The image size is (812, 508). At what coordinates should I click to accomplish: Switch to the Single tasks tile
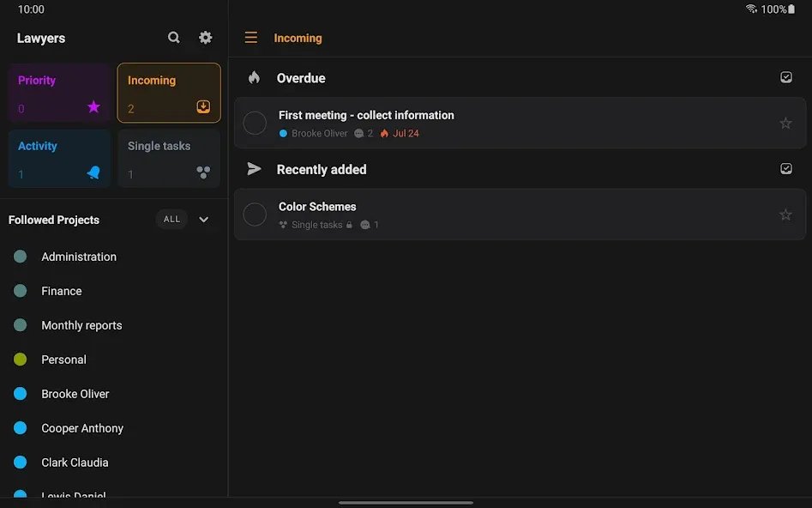click(169, 158)
